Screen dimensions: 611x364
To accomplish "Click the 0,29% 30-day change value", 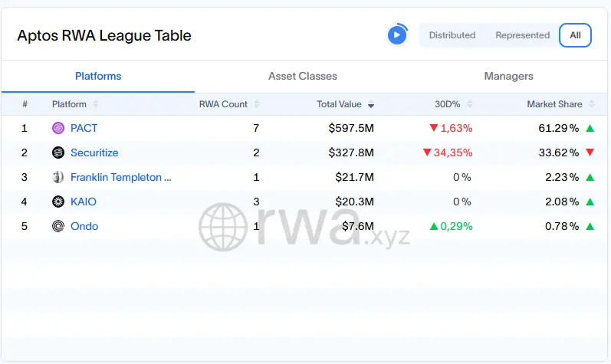I will coord(456,226).
